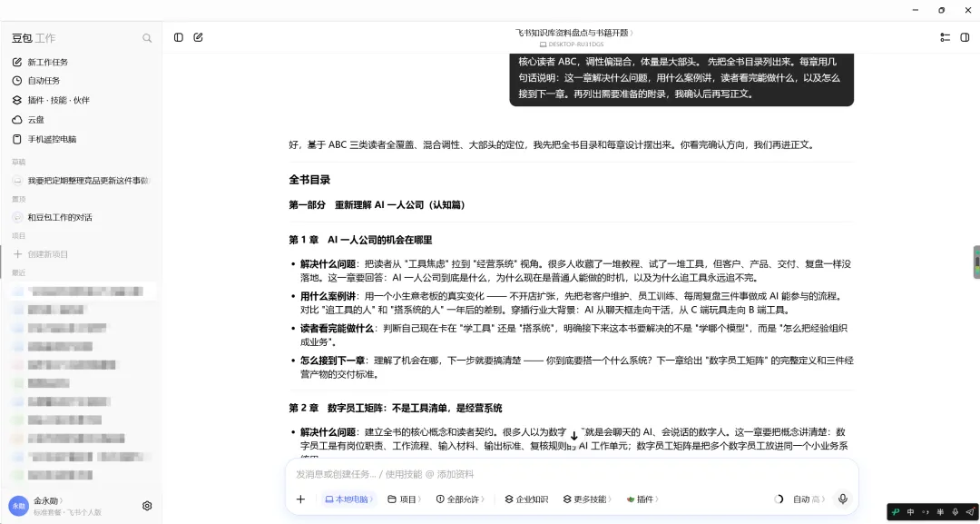980x524 pixels.
Task: Collapse the left sidebar panel icon
Action: (179, 37)
